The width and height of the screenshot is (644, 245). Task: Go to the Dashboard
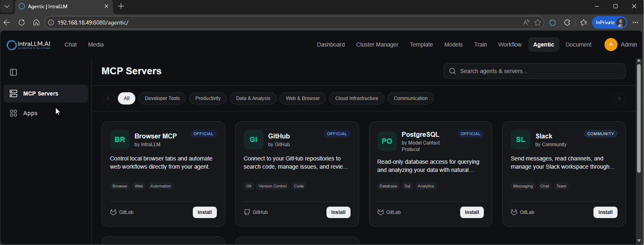(x=331, y=45)
